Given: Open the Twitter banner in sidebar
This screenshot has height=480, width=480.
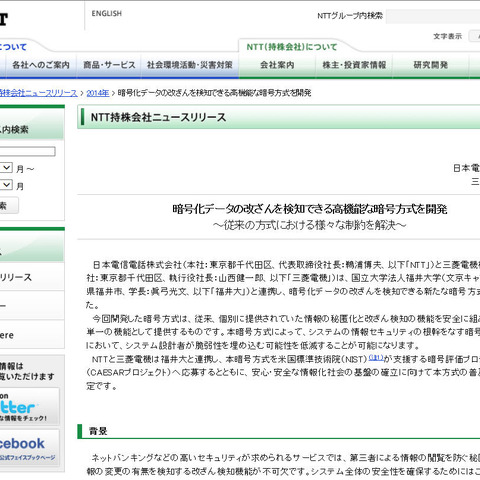Looking at the screenshot, I should (x=29, y=406).
